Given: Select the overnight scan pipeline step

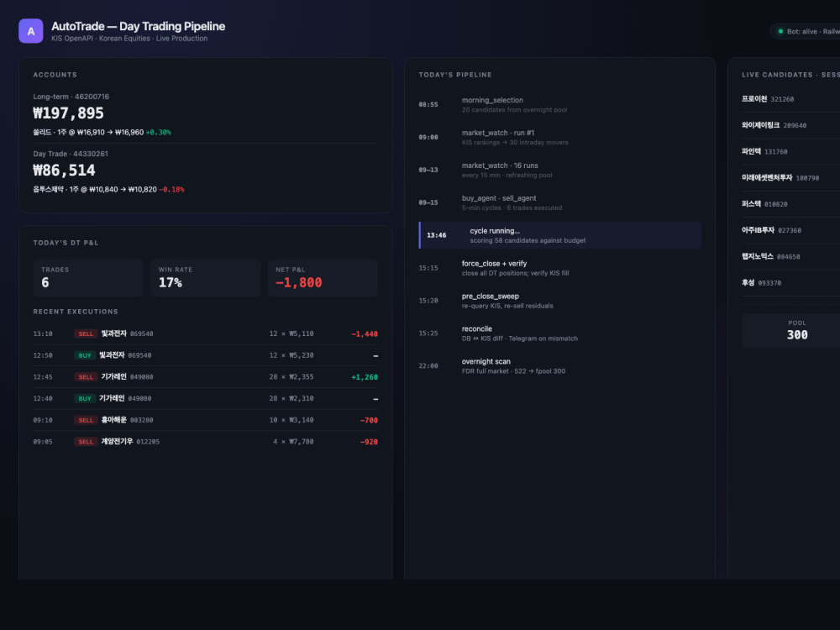Looking at the screenshot, I should tap(559, 366).
